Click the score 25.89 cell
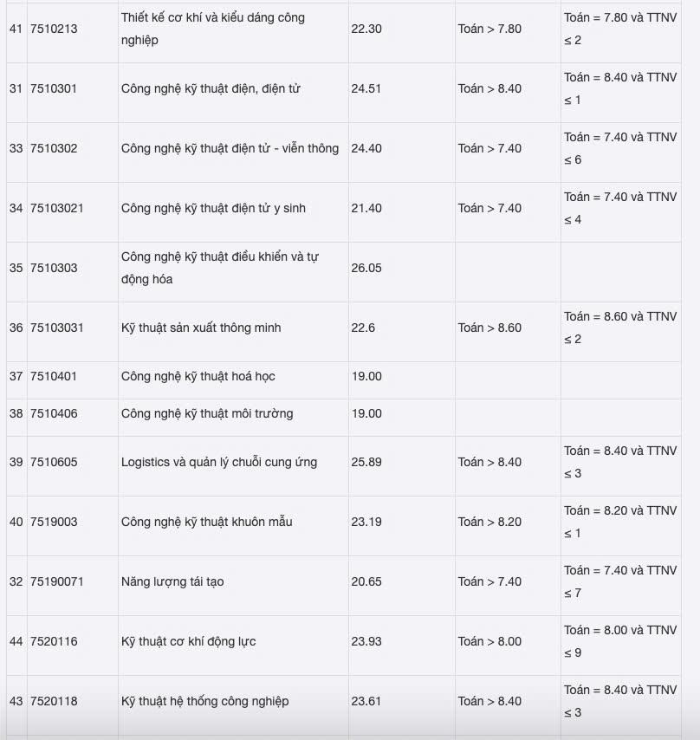The height and width of the screenshot is (740, 700). click(366, 462)
